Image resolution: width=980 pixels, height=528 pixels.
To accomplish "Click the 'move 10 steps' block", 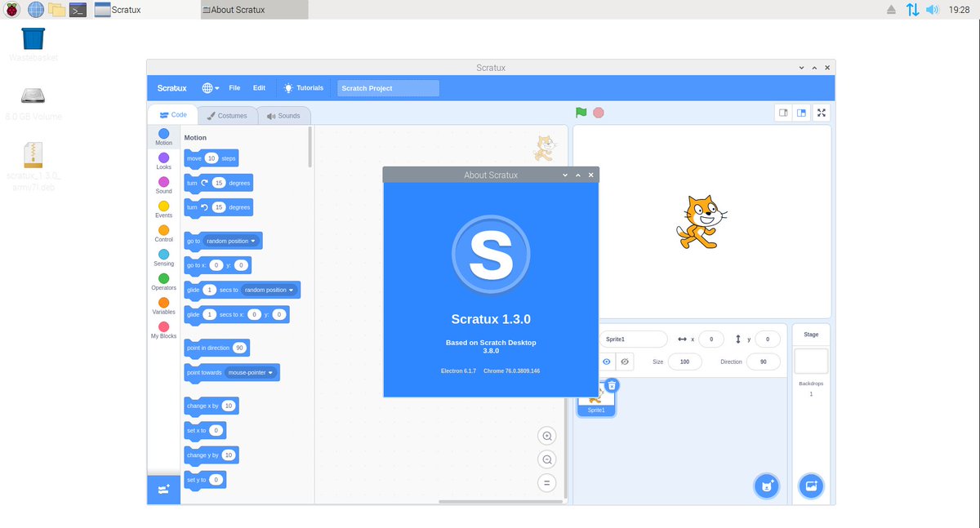I will click(x=212, y=158).
